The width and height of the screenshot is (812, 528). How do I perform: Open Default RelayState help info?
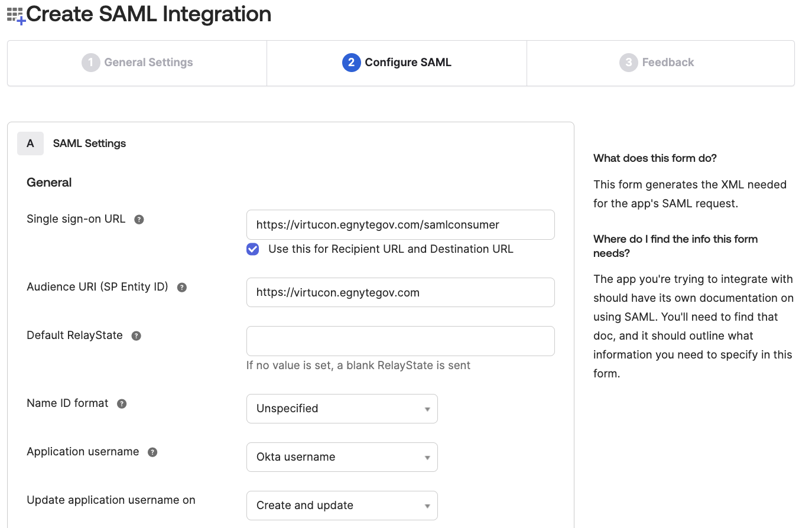tap(136, 335)
